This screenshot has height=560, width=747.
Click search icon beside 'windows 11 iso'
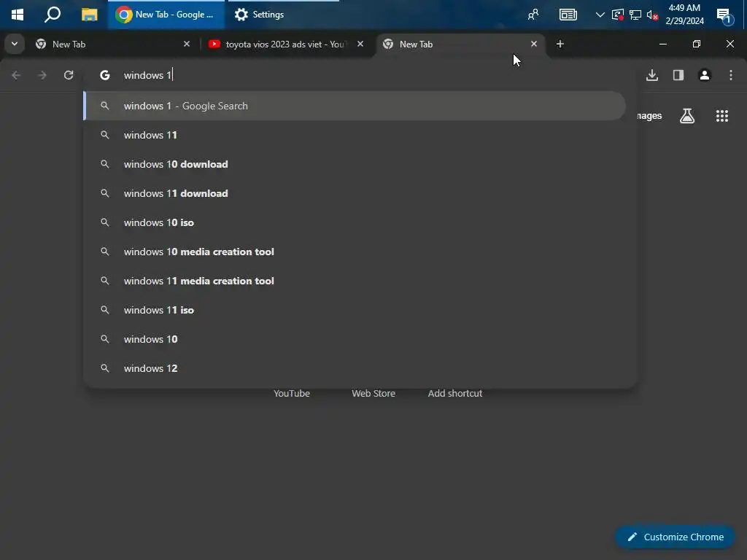click(x=105, y=310)
